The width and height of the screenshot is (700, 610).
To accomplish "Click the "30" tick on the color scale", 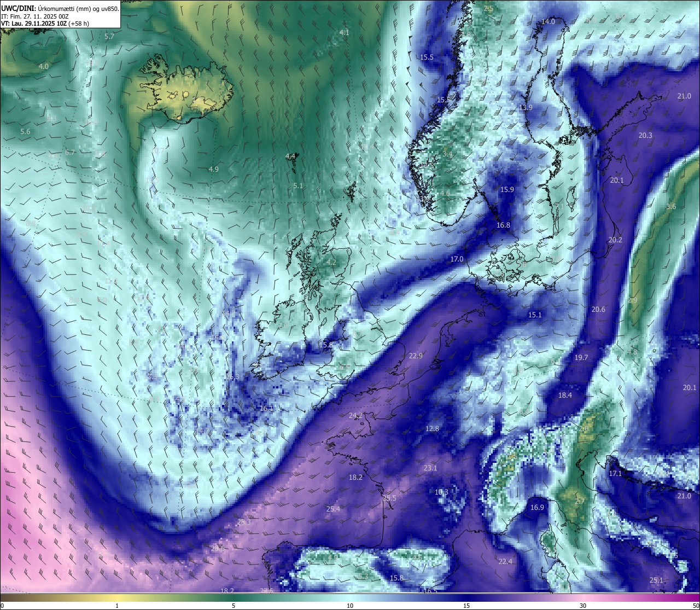I will coord(583,606).
